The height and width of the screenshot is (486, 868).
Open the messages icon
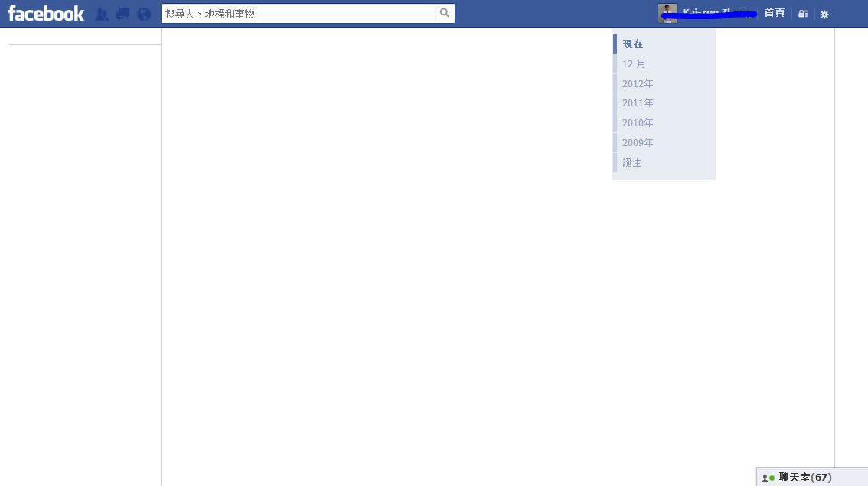pyautogui.click(x=123, y=15)
